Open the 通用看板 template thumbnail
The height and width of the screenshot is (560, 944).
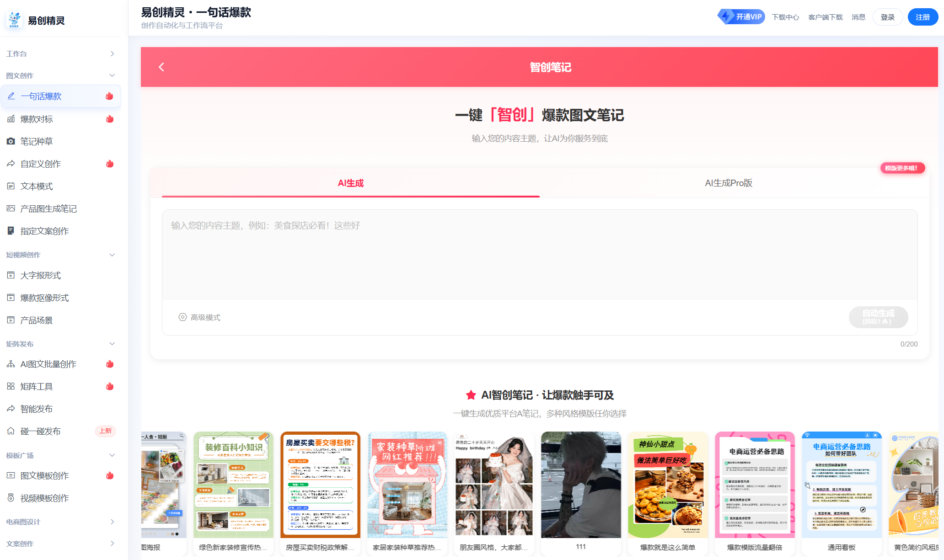click(842, 485)
